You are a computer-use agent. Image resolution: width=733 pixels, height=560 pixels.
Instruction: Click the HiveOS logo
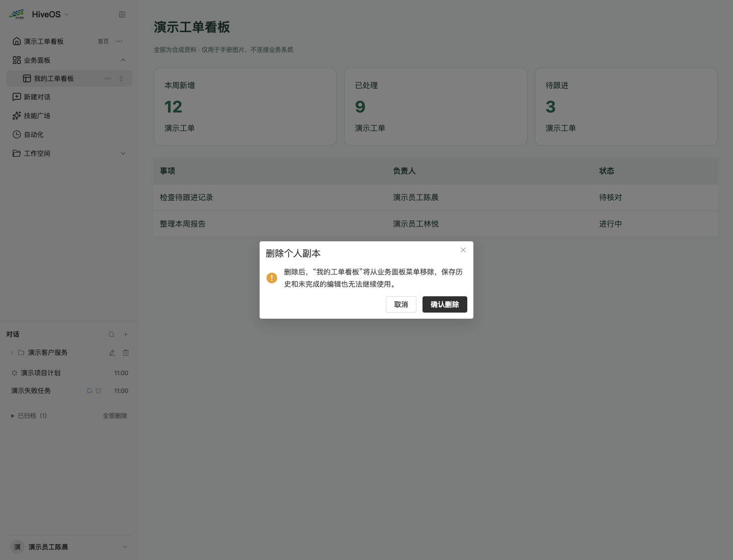17,14
